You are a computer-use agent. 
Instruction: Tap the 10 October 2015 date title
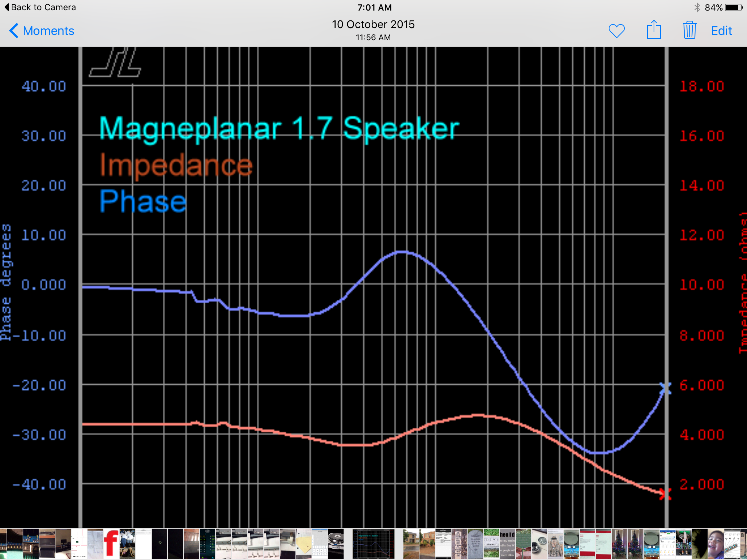pos(373,24)
